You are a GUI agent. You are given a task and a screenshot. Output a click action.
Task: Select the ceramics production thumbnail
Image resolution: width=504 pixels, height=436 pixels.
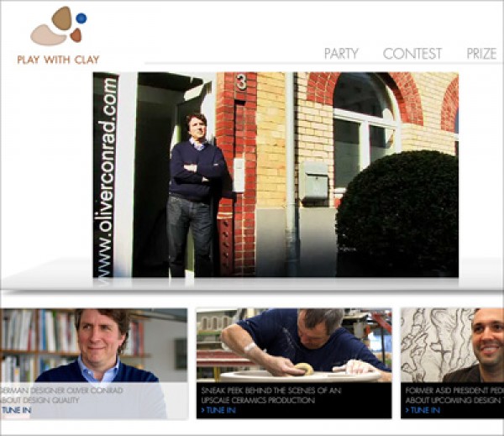coord(294,345)
